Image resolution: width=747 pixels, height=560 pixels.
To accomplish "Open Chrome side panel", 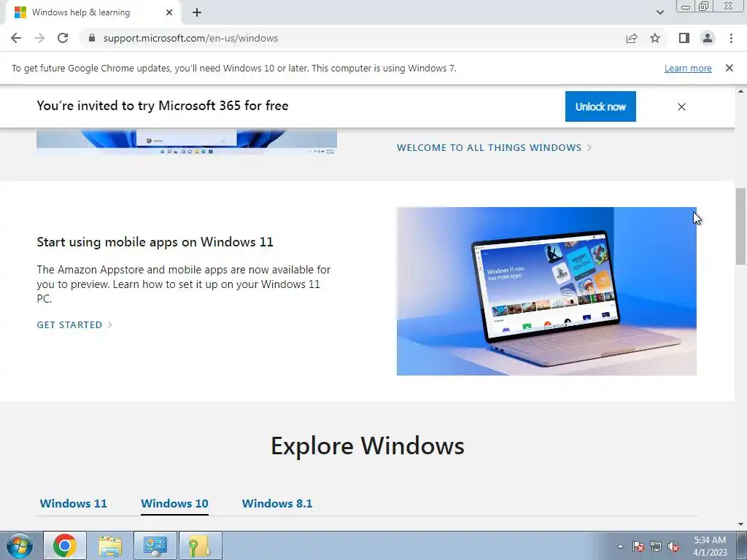I will tap(684, 38).
